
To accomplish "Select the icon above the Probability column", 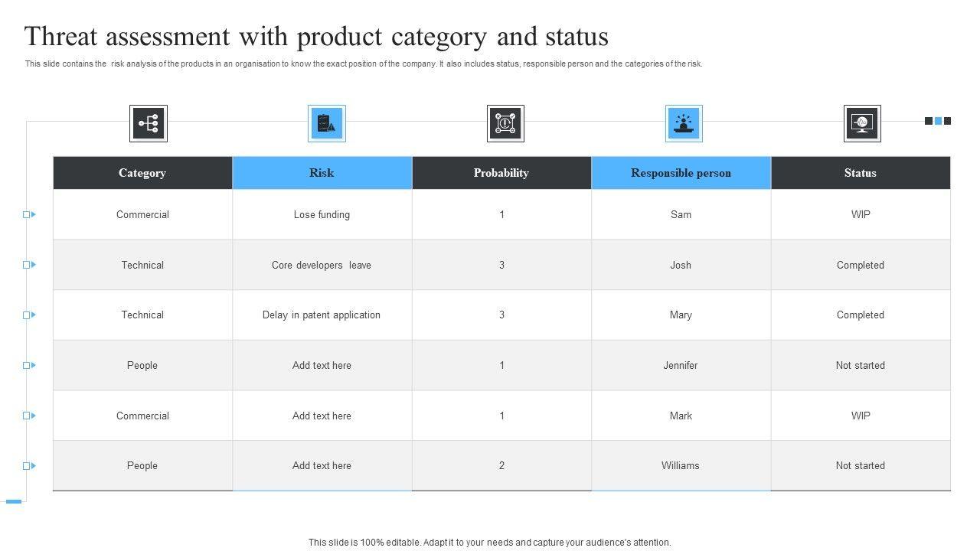I will tap(505, 123).
